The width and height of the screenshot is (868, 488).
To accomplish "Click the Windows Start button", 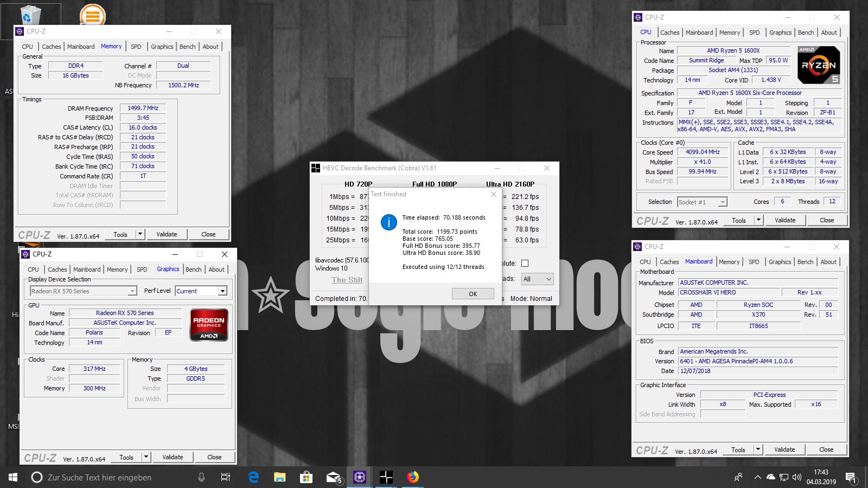I will [x=13, y=477].
